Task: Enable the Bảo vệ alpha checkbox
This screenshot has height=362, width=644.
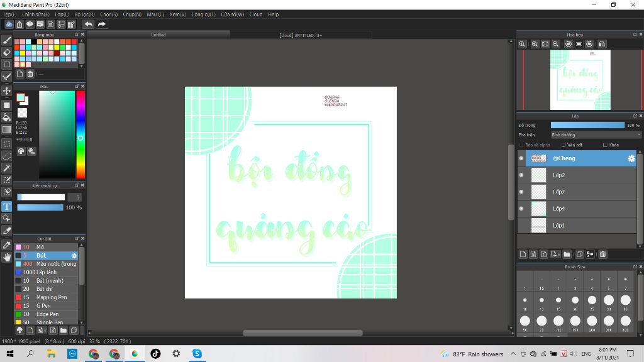Action: [x=521, y=145]
